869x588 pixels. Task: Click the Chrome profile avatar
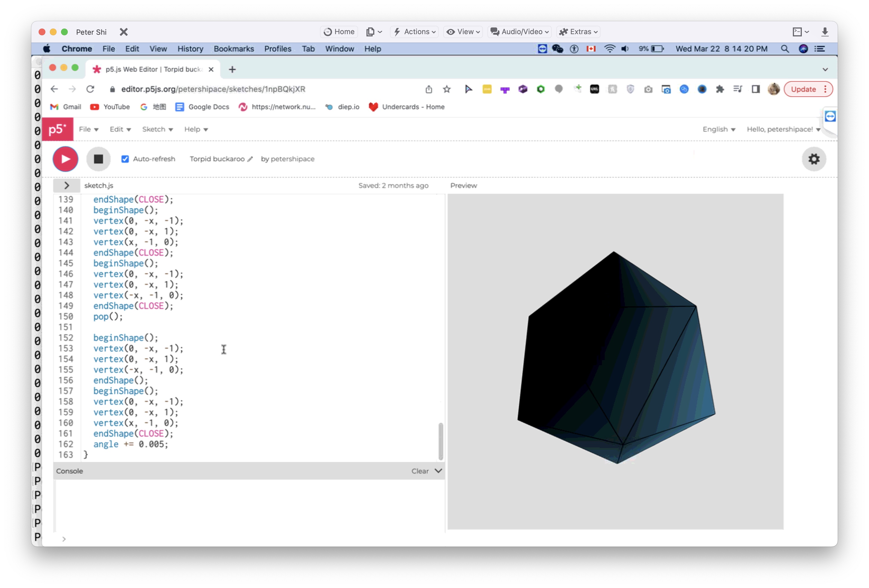[774, 89]
